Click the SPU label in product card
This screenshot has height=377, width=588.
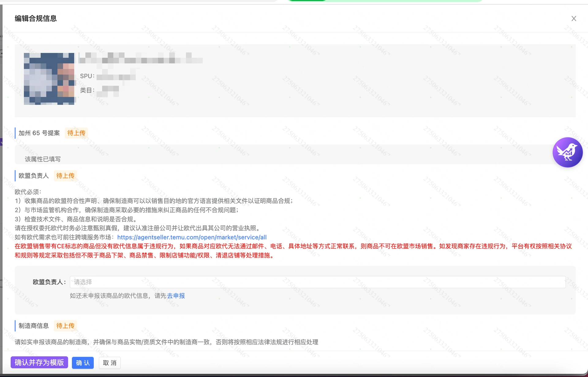click(87, 76)
